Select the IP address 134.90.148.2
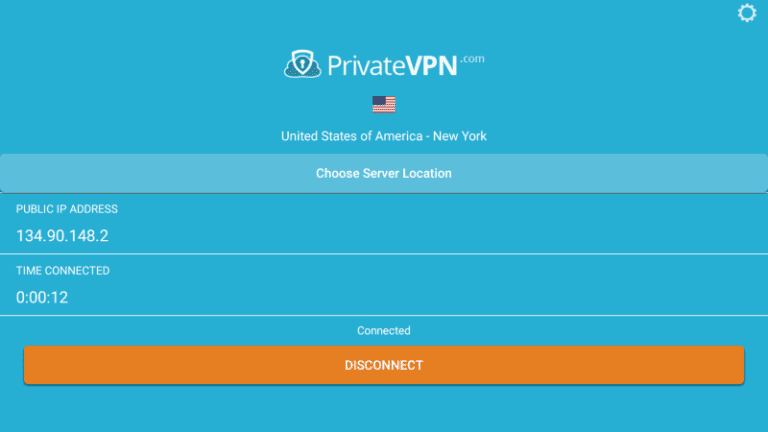 pos(62,236)
